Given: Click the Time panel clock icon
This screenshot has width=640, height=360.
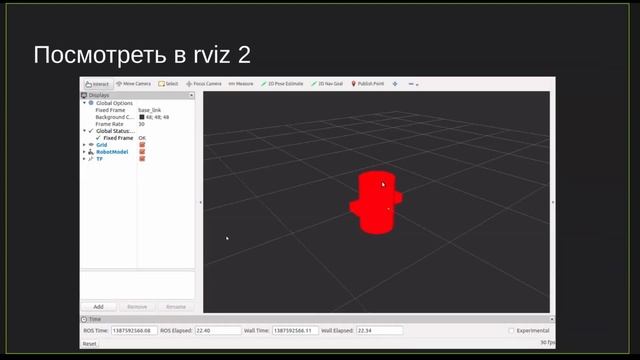Looking at the screenshot, I should 84,319.
